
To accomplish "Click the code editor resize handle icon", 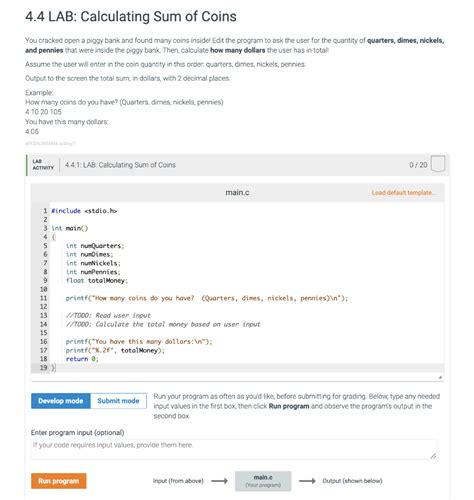I will coord(440,377).
